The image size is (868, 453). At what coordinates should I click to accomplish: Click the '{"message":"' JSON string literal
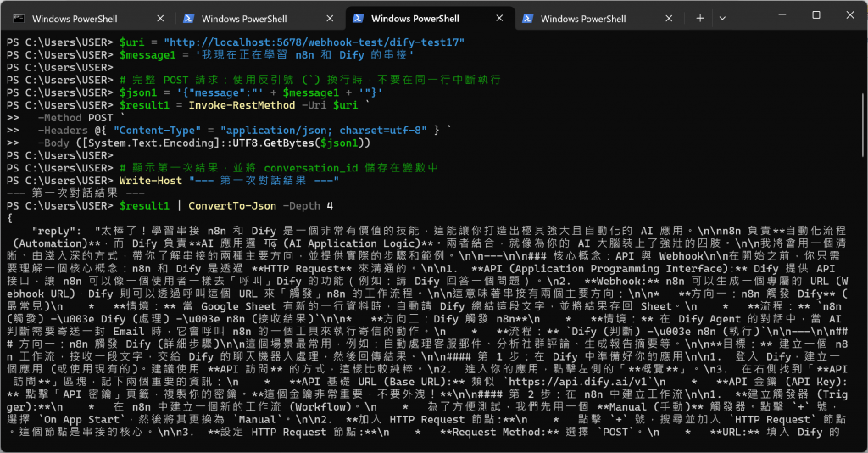click(x=220, y=92)
